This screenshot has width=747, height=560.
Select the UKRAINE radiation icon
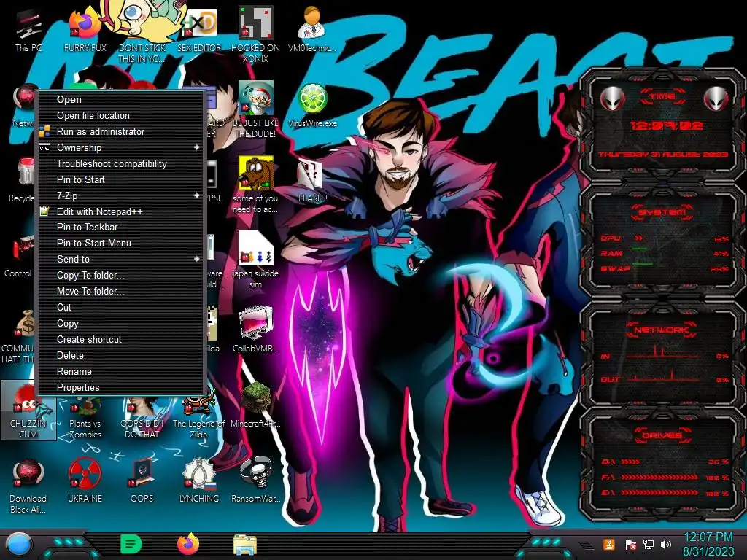pos(85,480)
